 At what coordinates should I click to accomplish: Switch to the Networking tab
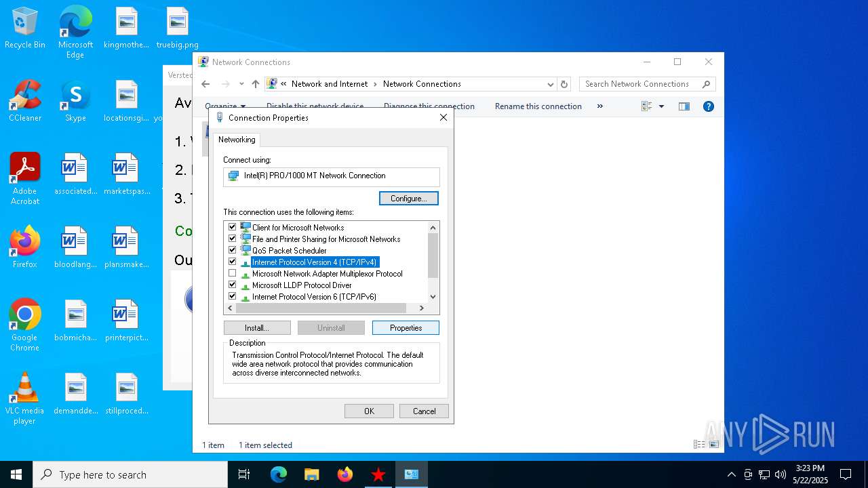pos(237,140)
